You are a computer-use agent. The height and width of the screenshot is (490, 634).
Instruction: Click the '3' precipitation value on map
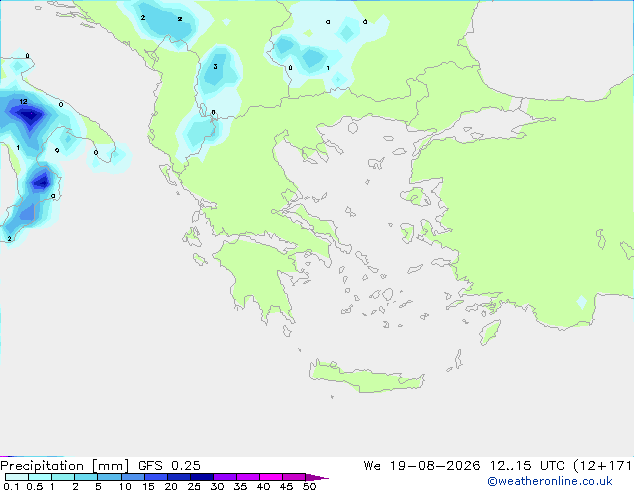[216, 66]
